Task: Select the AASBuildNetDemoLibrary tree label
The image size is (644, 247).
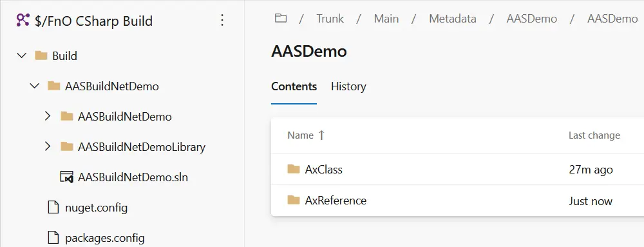Action: click(142, 147)
